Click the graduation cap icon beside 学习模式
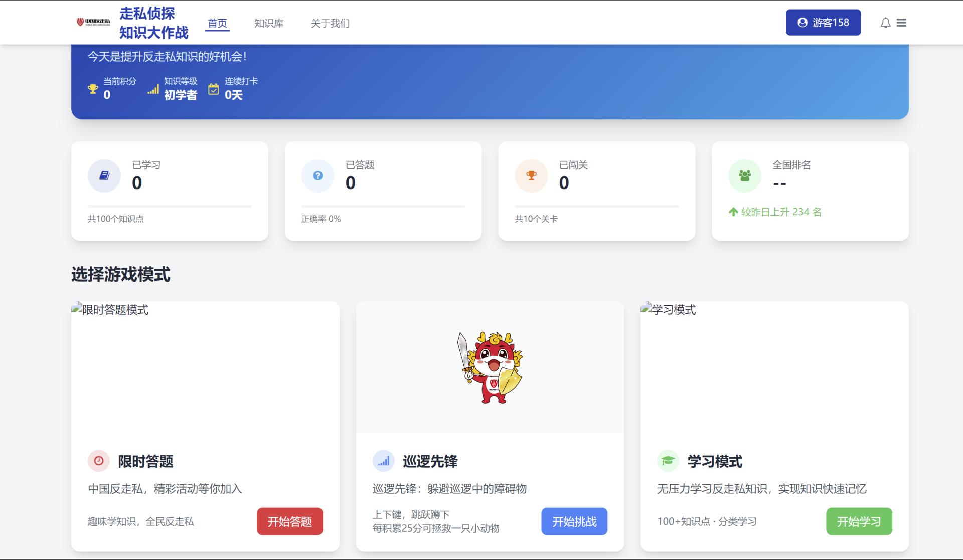Viewport: 963px width, 560px height. click(668, 461)
